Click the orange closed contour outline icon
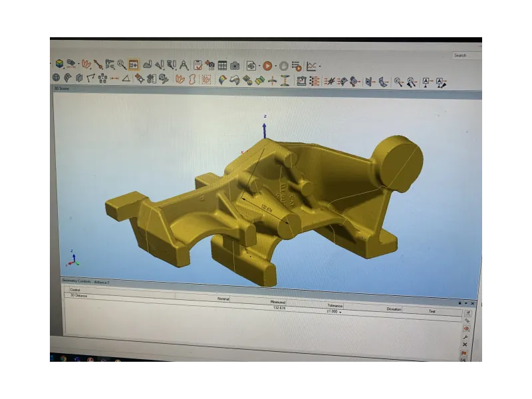The width and height of the screenshot is (532, 399). [192, 80]
